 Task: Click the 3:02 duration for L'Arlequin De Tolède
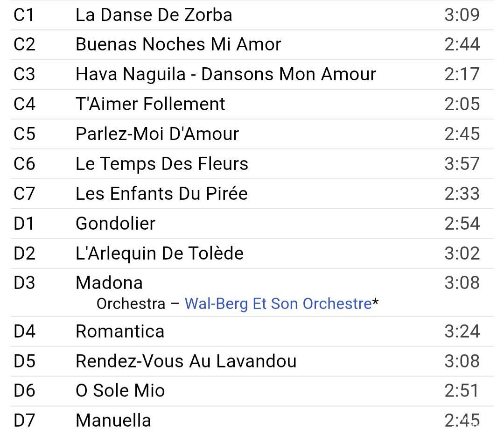462,253
